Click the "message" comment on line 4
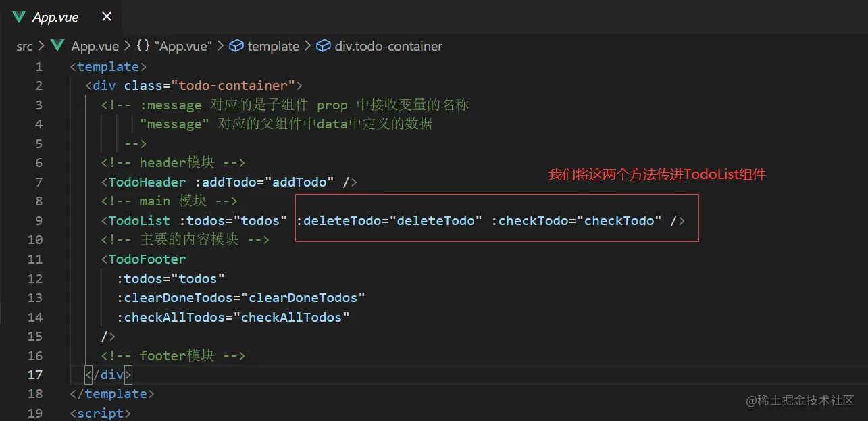 click(x=286, y=124)
